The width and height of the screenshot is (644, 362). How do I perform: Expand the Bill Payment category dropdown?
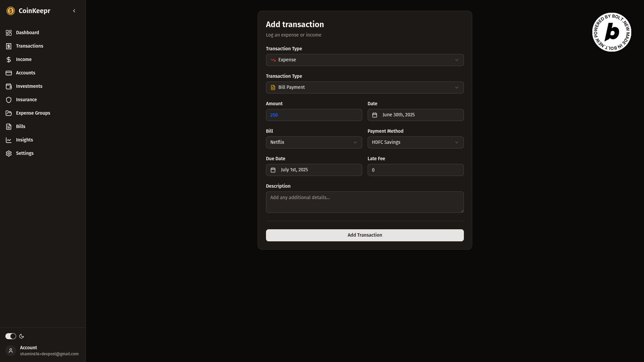(365, 87)
